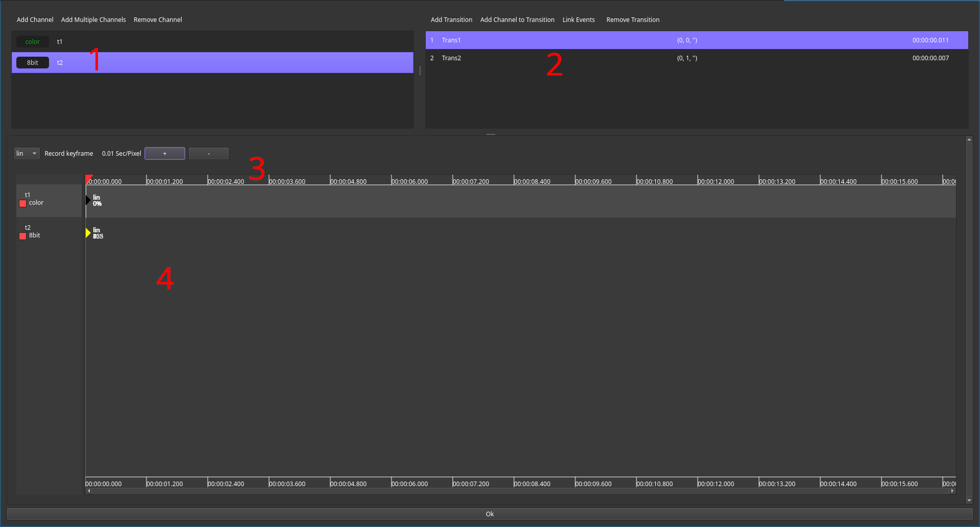Click the t2 8bit track label
This screenshot has width=980, height=527.
tap(49, 233)
